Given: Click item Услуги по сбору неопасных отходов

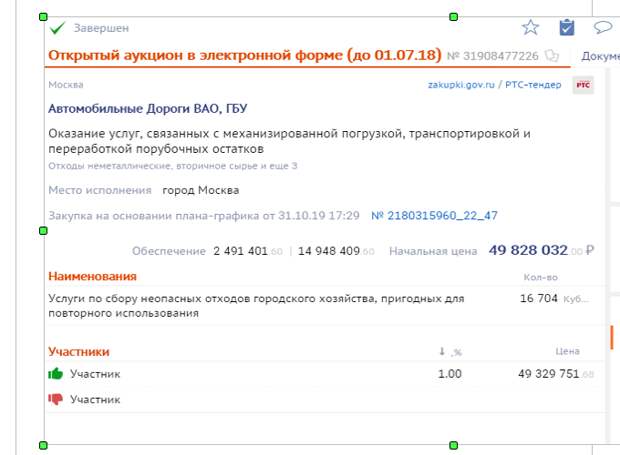Looking at the screenshot, I should [x=256, y=306].
